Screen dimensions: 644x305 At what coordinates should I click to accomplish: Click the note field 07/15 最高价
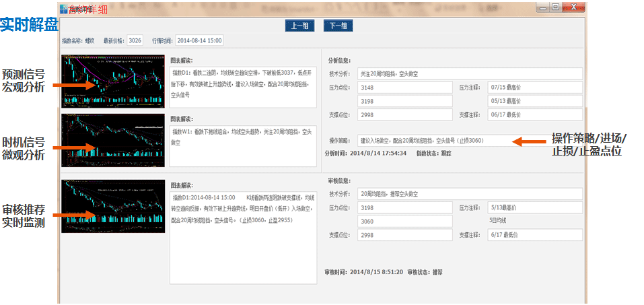coord(535,88)
